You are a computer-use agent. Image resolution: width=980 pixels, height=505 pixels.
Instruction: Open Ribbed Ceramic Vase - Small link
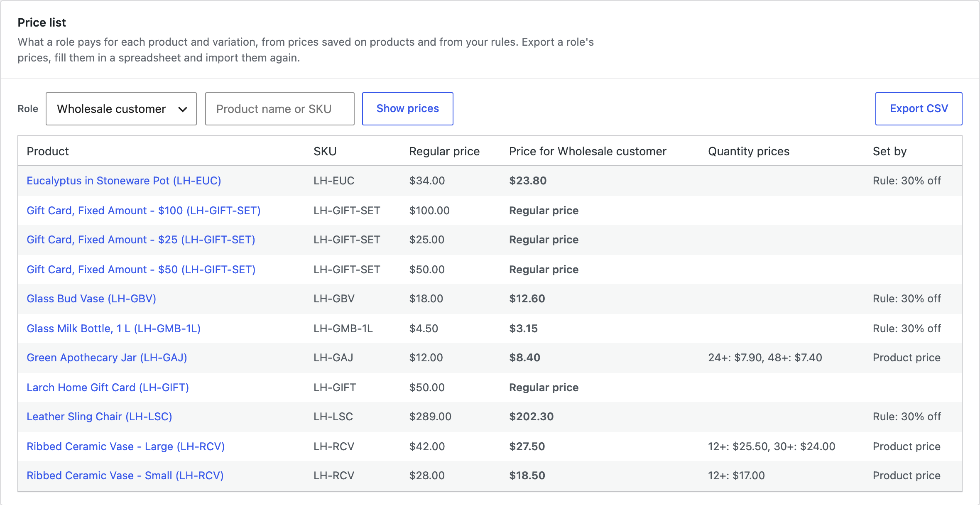[x=125, y=476]
